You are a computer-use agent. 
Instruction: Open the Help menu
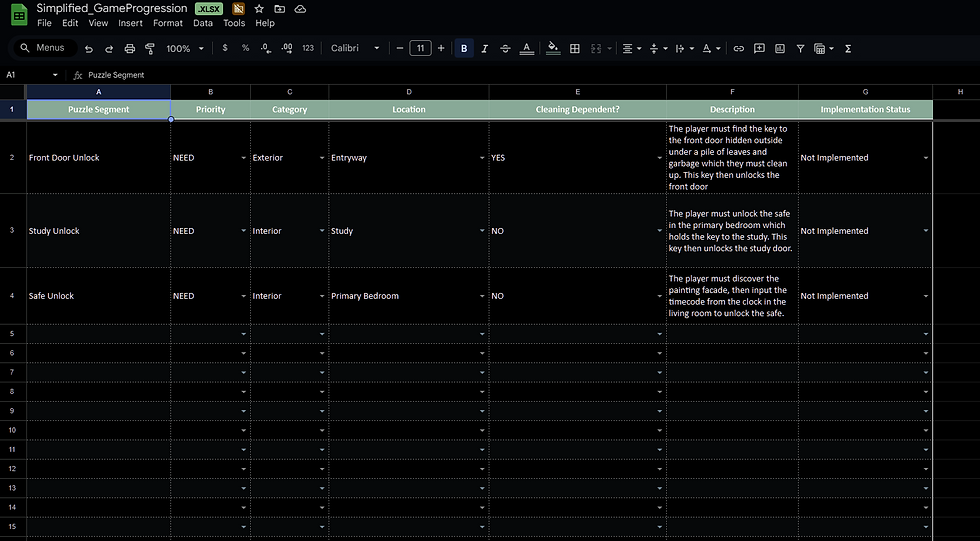pos(265,23)
